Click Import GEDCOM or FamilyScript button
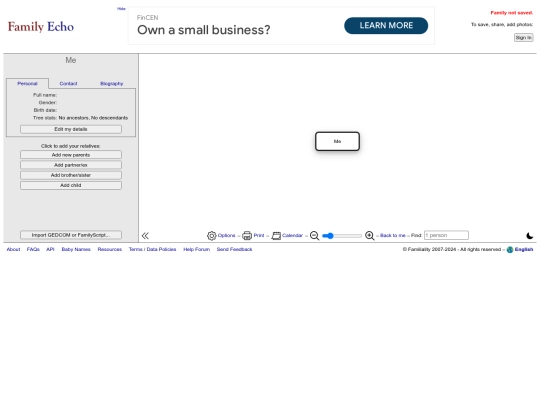Viewport: 540px width, 405px height. (x=71, y=235)
